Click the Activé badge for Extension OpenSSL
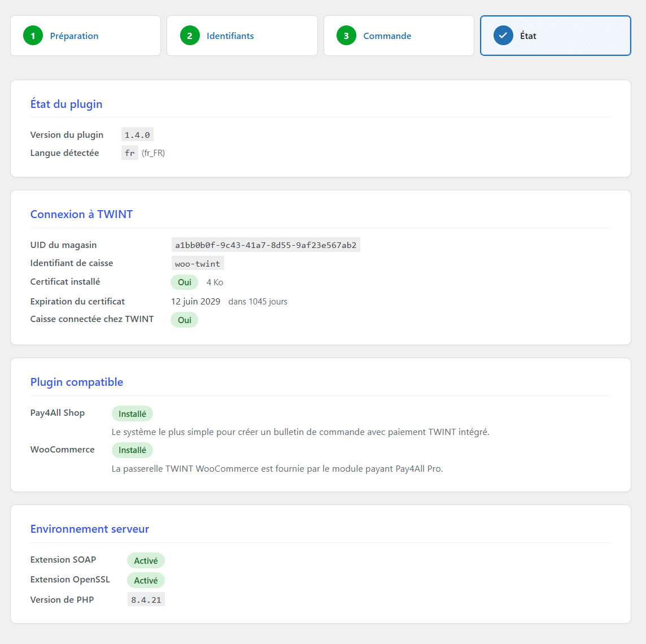 point(146,580)
